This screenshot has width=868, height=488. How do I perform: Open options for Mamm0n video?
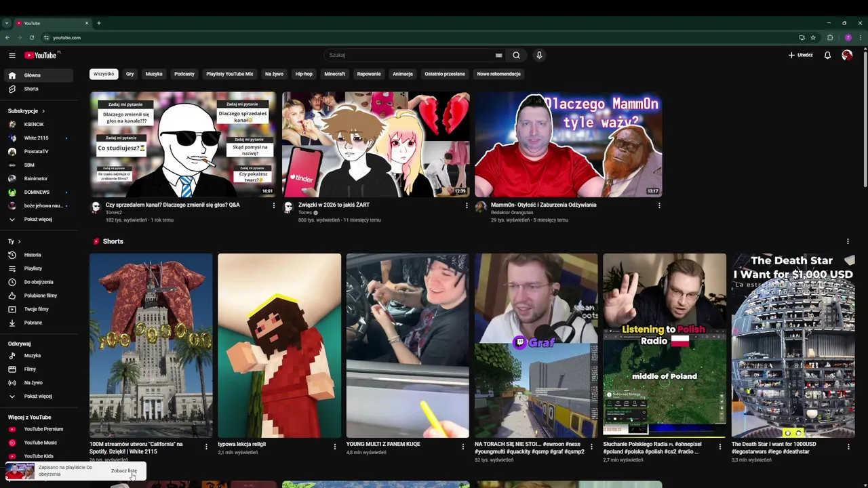click(x=659, y=205)
